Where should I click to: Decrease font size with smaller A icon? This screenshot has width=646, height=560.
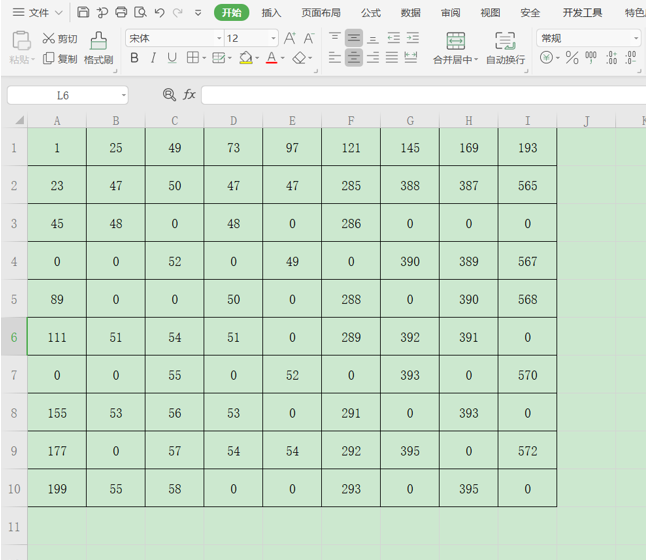[x=309, y=38]
